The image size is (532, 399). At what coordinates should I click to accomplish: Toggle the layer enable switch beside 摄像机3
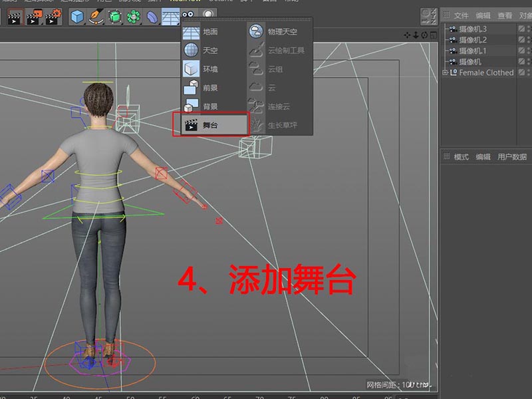(521, 29)
